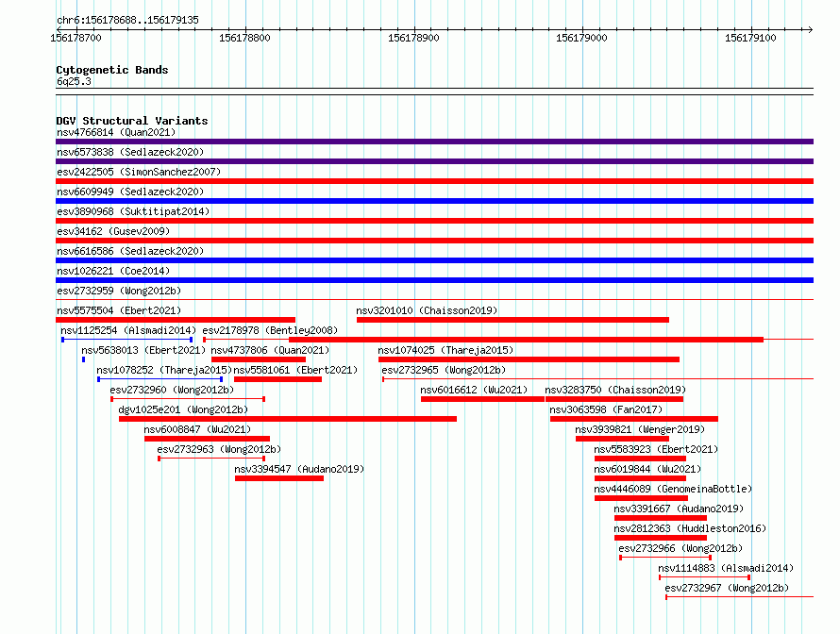Open nsv1026221 (Coe2014) variant label
The width and height of the screenshot is (840, 634).
pyautogui.click(x=113, y=271)
